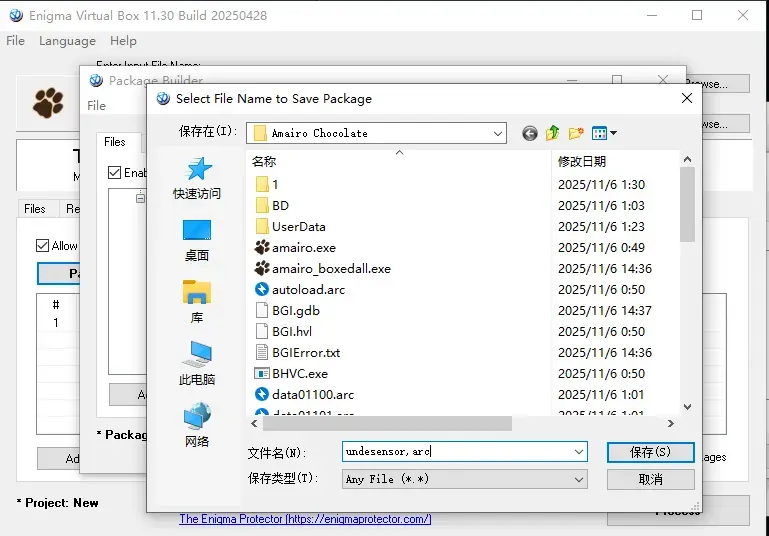Toggle the Enable checkbox in Package Builder

(x=114, y=173)
